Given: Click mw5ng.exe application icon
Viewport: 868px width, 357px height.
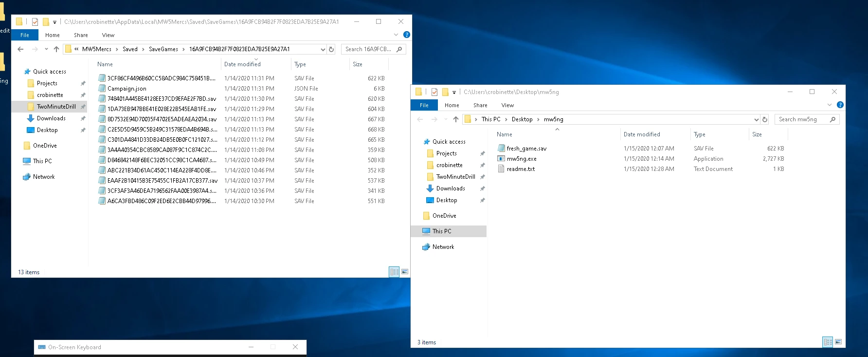Looking at the screenshot, I should coord(501,159).
